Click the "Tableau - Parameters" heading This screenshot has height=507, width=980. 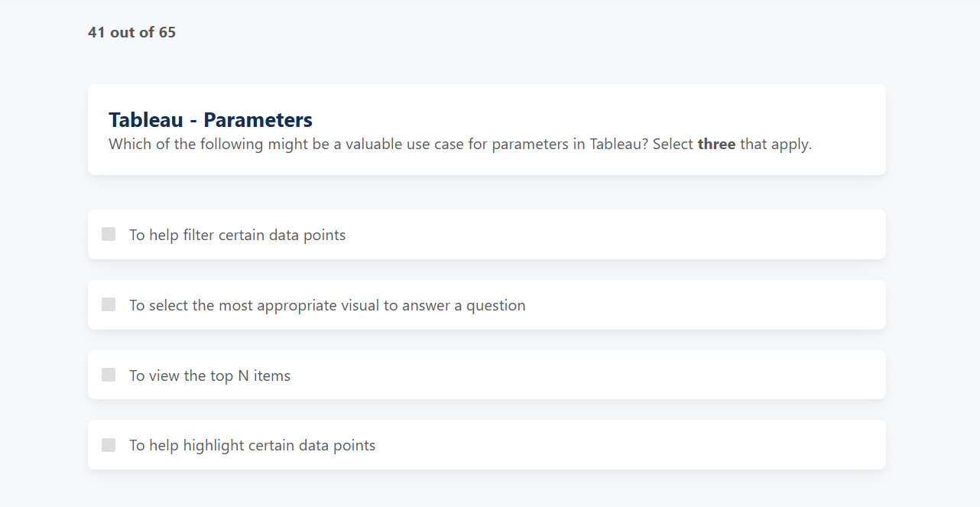pyautogui.click(x=210, y=119)
